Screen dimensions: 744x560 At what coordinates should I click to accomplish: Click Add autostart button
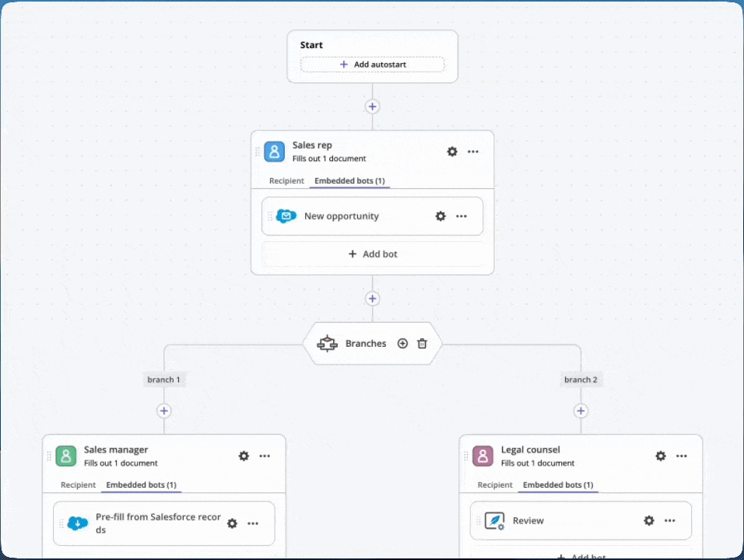(x=372, y=65)
